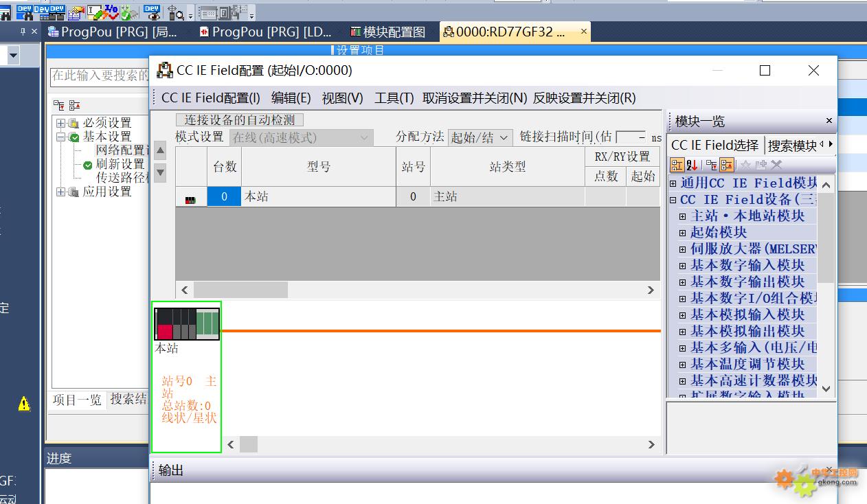Click the 基本模拟输出模块 tree item
The width and height of the screenshot is (867, 504).
[x=747, y=331]
